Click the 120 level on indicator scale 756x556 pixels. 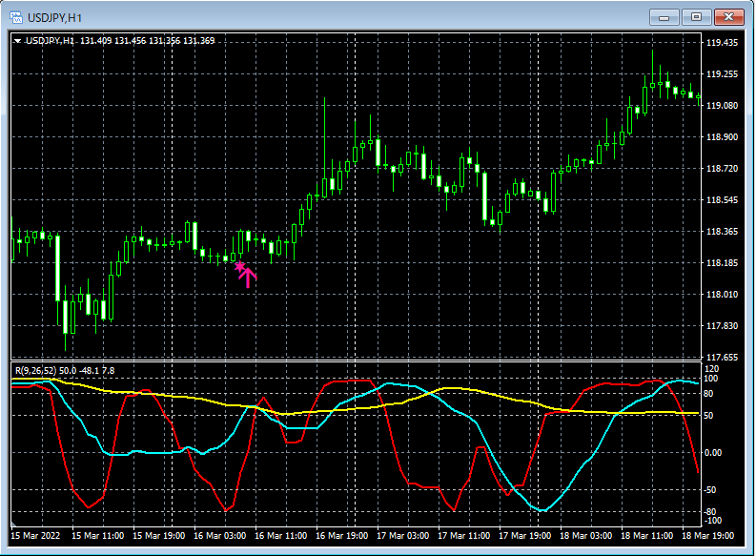point(712,368)
